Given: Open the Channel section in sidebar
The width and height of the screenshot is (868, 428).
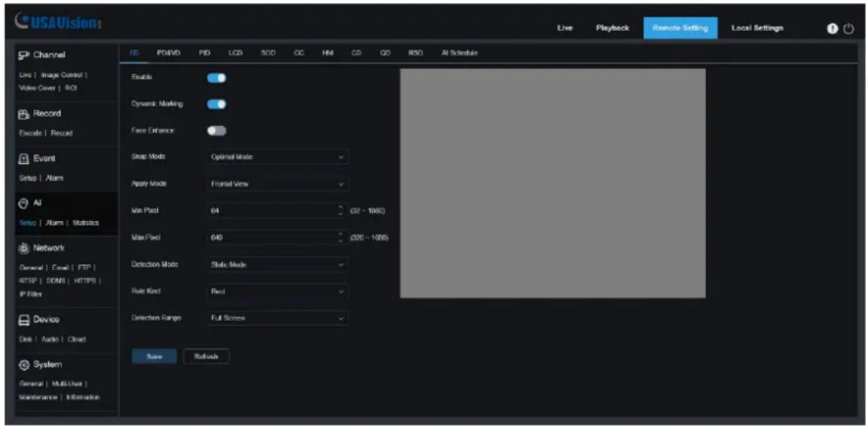Looking at the screenshot, I should pos(43,55).
